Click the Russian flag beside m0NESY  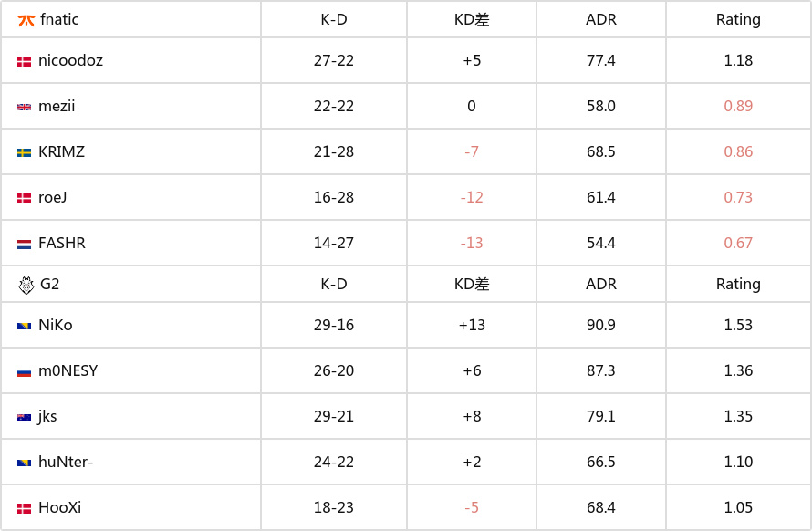click(x=25, y=372)
